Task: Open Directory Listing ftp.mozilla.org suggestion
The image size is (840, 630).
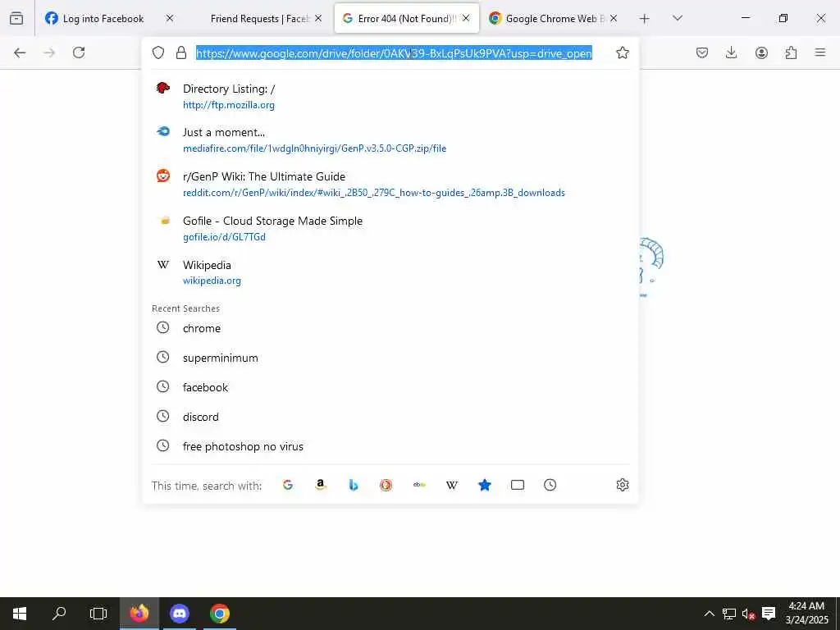Action: tap(390, 97)
